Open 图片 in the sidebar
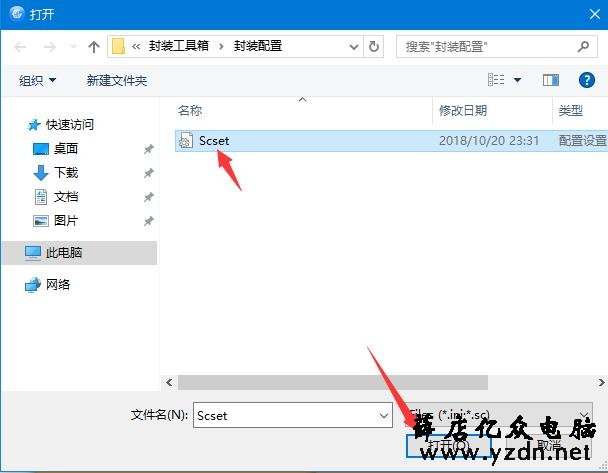This screenshot has height=473, width=608. [66, 221]
